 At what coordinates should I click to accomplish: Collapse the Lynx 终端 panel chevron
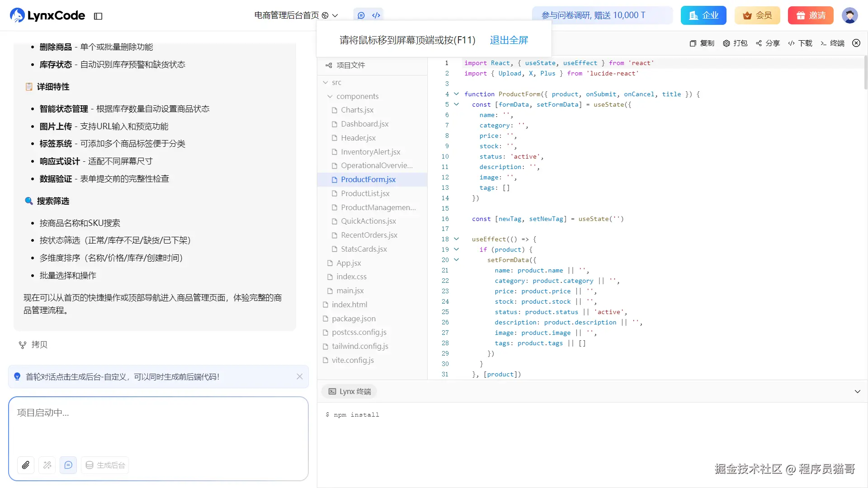pyautogui.click(x=857, y=392)
